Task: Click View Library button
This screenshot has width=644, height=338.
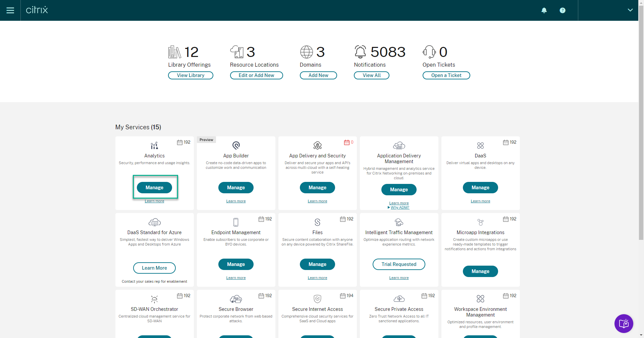Action: click(191, 75)
